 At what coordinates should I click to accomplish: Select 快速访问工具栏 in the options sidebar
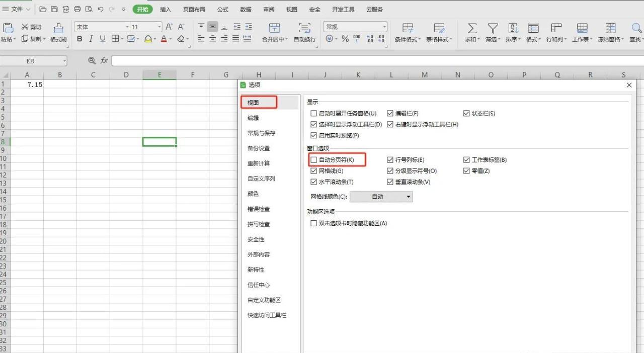[267, 315]
